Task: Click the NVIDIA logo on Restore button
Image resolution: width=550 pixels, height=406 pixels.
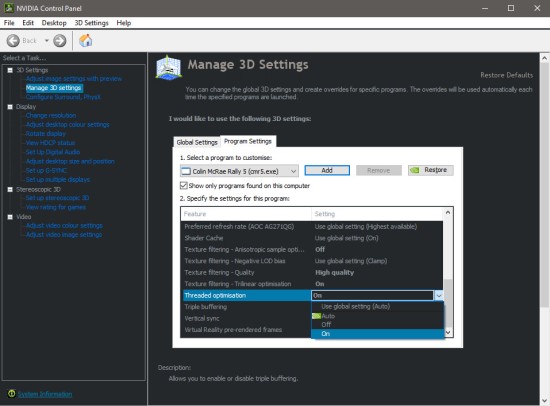Action: [415, 170]
